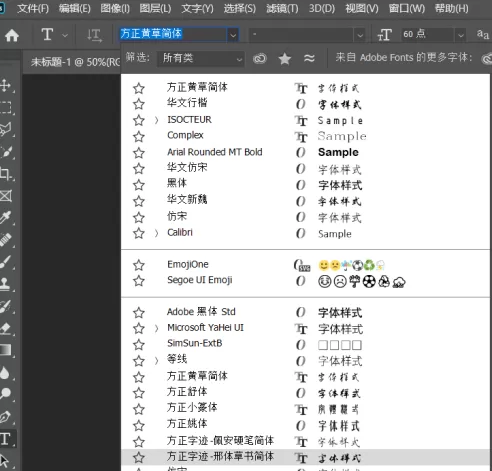This screenshot has height=471, width=492.
Task: Click the 60 点 font size field
Action: point(428,34)
